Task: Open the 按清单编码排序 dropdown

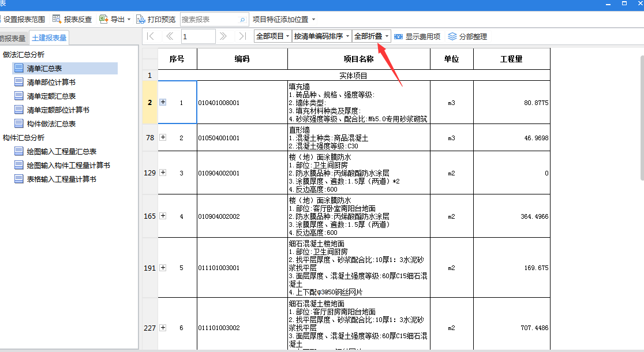Action: [x=322, y=36]
